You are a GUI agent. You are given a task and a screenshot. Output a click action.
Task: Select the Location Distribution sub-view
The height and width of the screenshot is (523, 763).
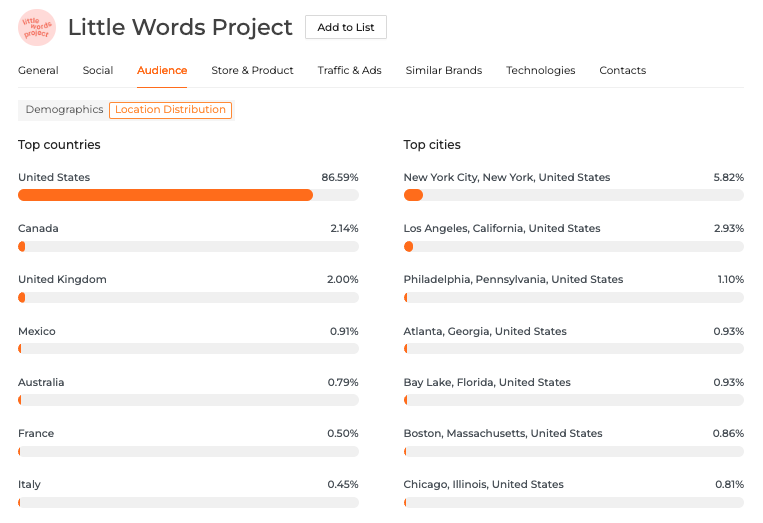coord(170,110)
